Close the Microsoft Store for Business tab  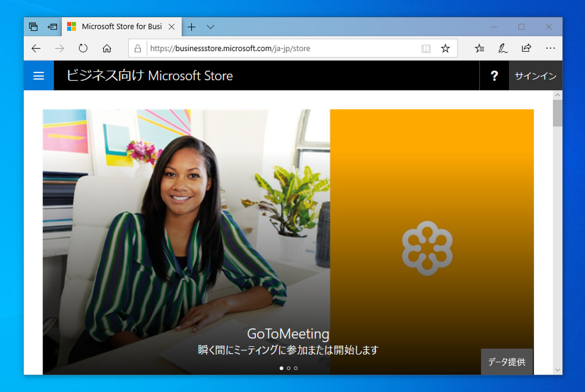coord(171,27)
